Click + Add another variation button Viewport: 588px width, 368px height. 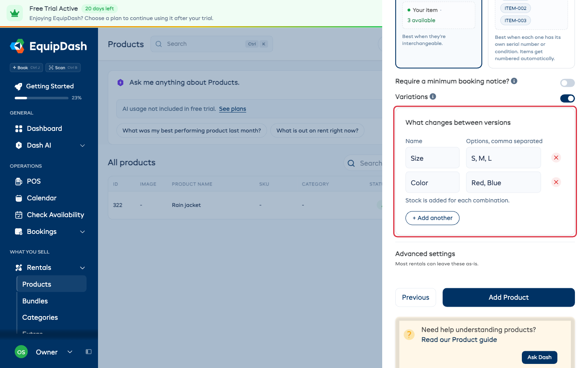tap(432, 218)
